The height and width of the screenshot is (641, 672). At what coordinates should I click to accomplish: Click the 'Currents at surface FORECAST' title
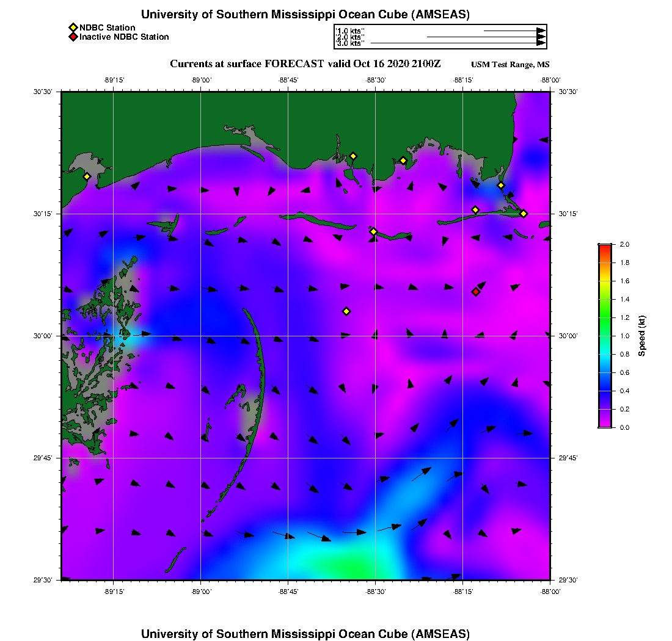pos(305,63)
